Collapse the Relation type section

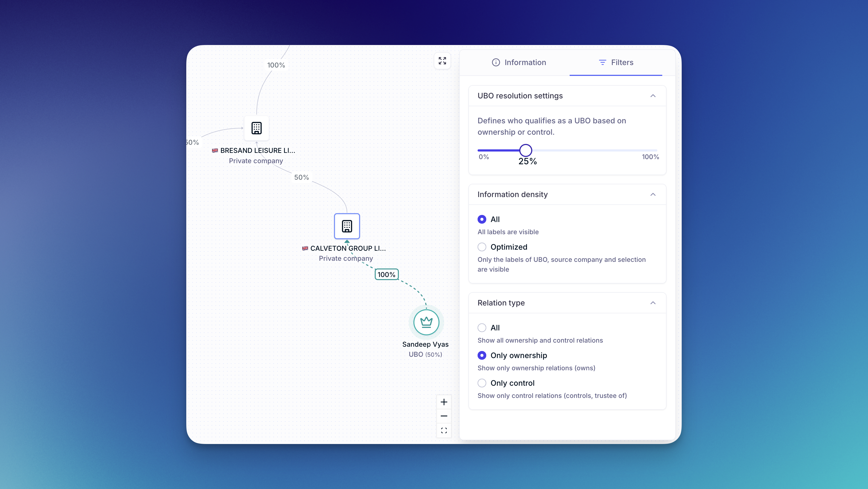(653, 303)
